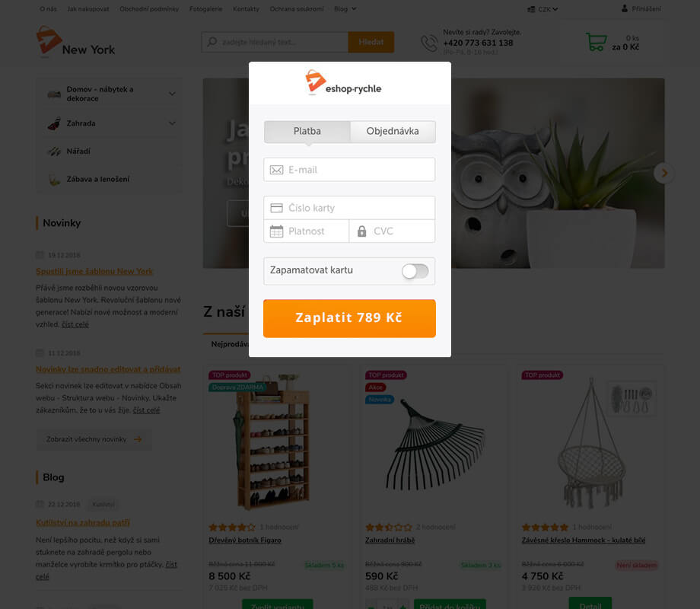Expand the Zahrada category chevron
Screen dimensions: 700x609
point(172,123)
